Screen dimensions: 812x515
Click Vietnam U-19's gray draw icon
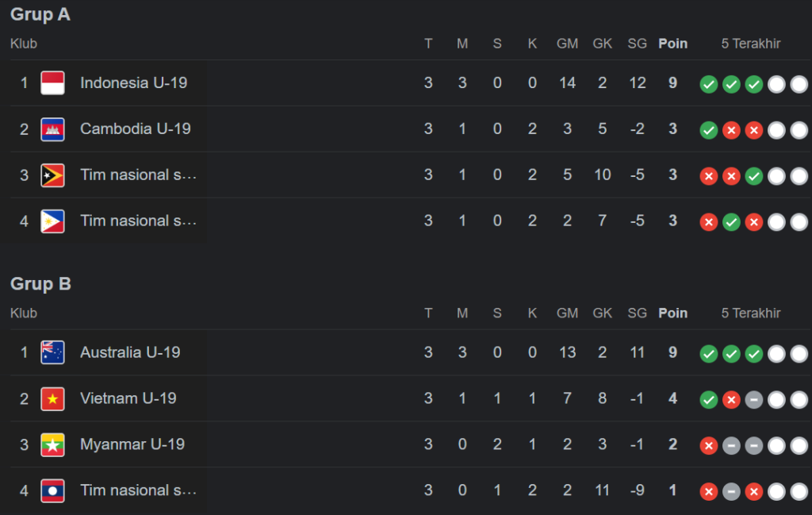(x=753, y=400)
